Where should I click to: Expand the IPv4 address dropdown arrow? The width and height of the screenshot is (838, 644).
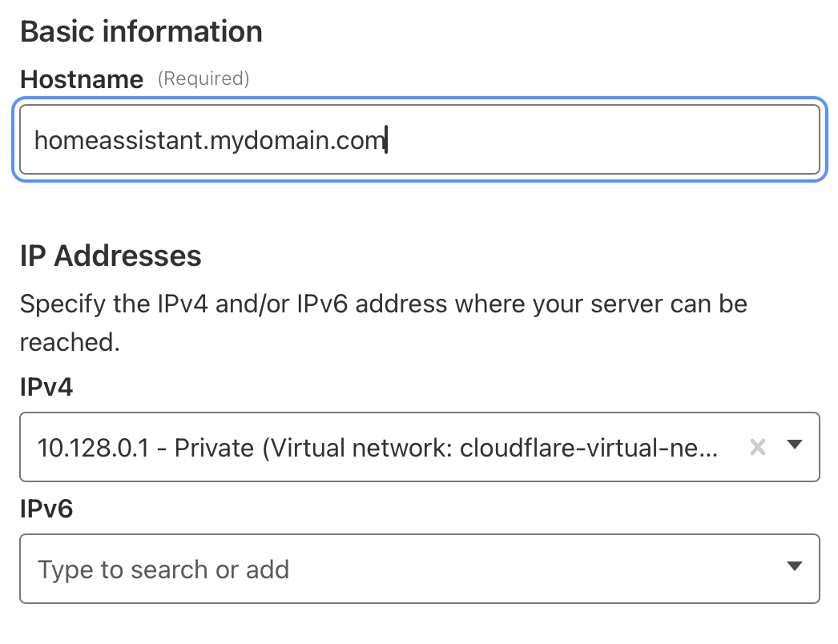[x=795, y=445]
